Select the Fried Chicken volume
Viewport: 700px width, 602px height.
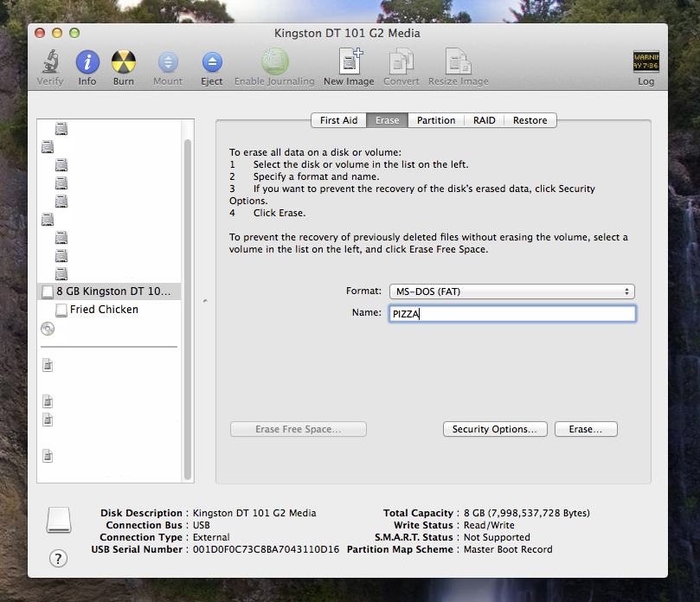pos(104,310)
